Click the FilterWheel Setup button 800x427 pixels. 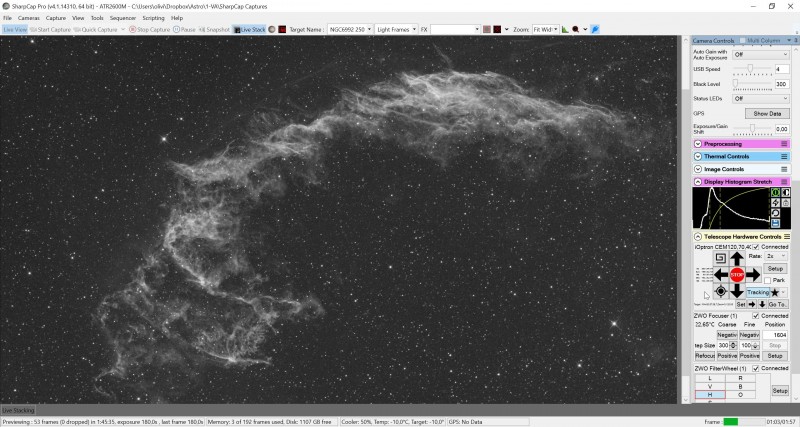pos(780,390)
